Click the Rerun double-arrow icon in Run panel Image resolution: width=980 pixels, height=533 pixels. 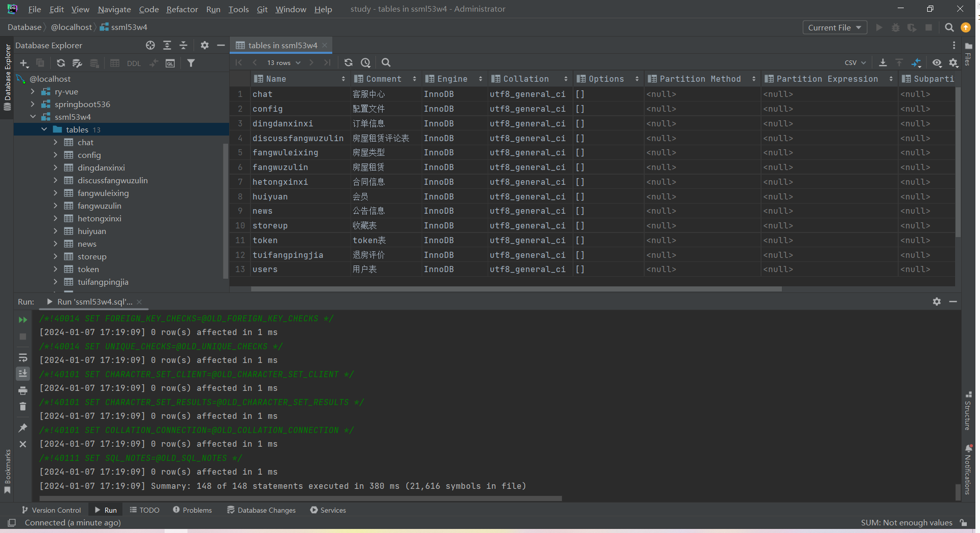point(23,320)
